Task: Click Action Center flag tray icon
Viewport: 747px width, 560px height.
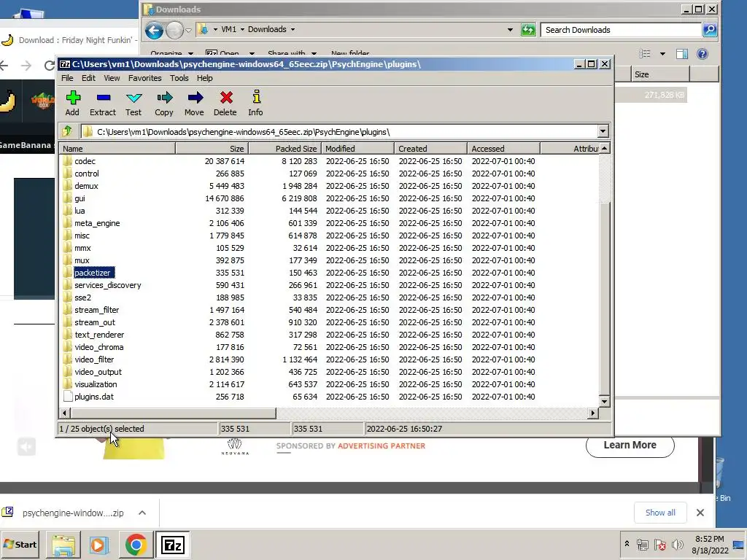Action: pos(659,544)
